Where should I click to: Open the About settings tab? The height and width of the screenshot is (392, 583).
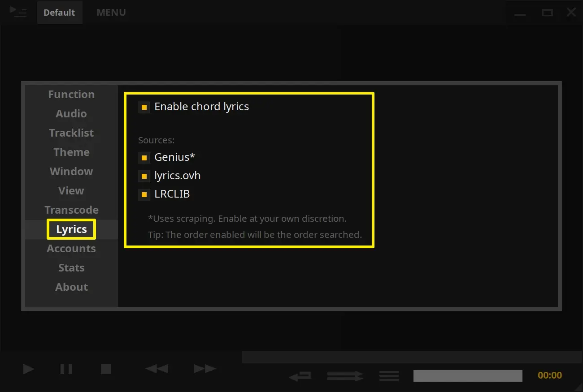71,287
